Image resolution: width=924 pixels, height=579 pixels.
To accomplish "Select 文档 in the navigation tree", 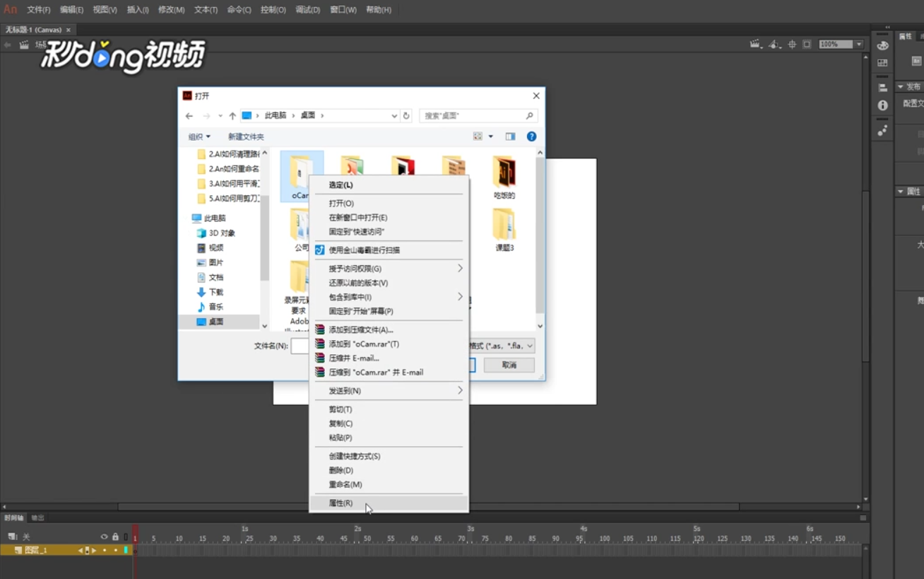I will point(210,278).
